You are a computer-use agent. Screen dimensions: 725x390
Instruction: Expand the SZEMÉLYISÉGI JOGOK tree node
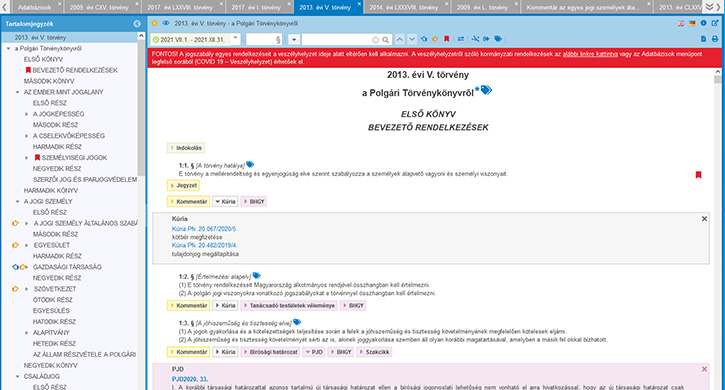pyautogui.click(x=26, y=158)
